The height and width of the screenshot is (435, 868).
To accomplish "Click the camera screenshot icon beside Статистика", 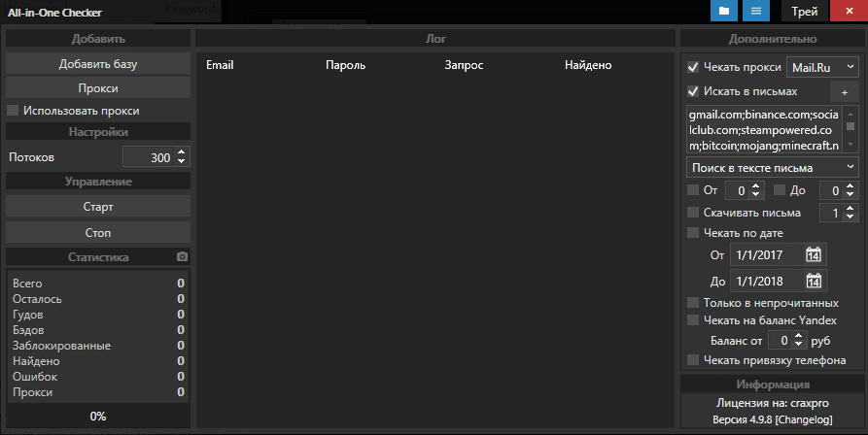I will click(x=182, y=257).
